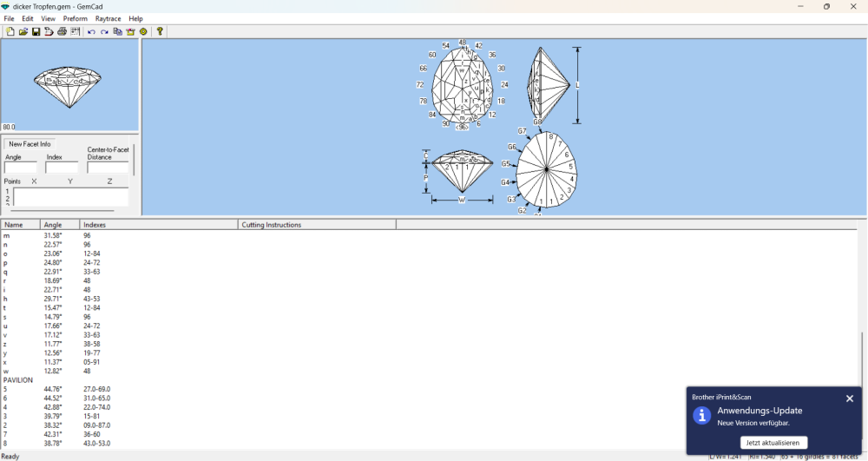Click the Jetzt aktualisieren button
Image resolution: width=868 pixels, height=461 pixels.
(773, 443)
